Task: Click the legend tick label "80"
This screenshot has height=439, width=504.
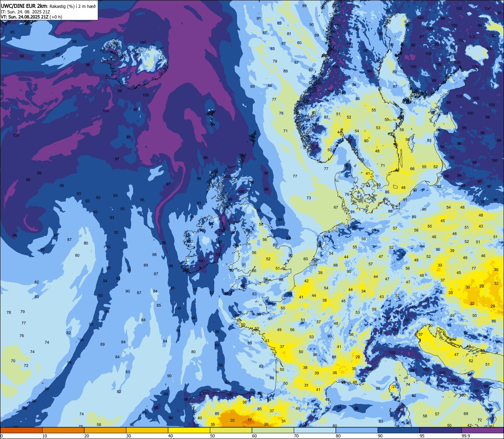Action: (338, 436)
